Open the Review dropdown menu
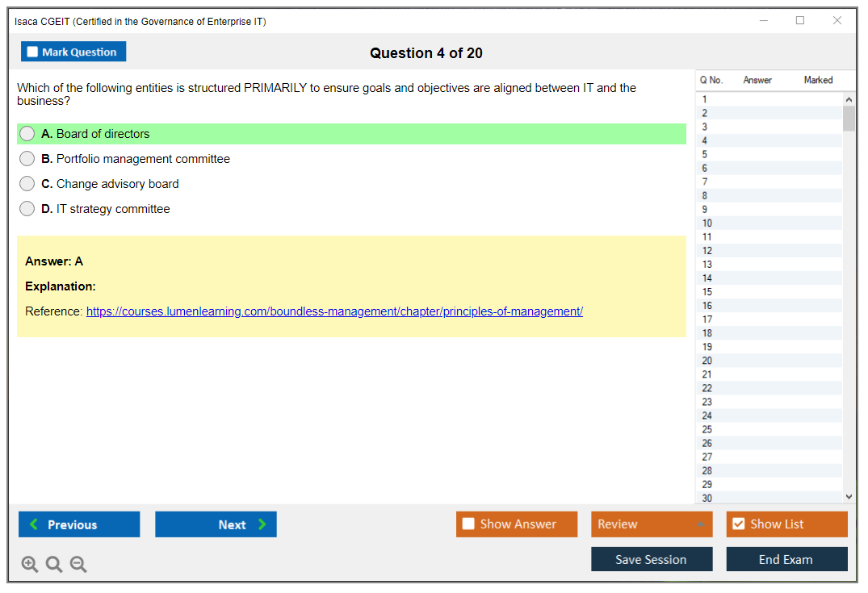 [651, 524]
